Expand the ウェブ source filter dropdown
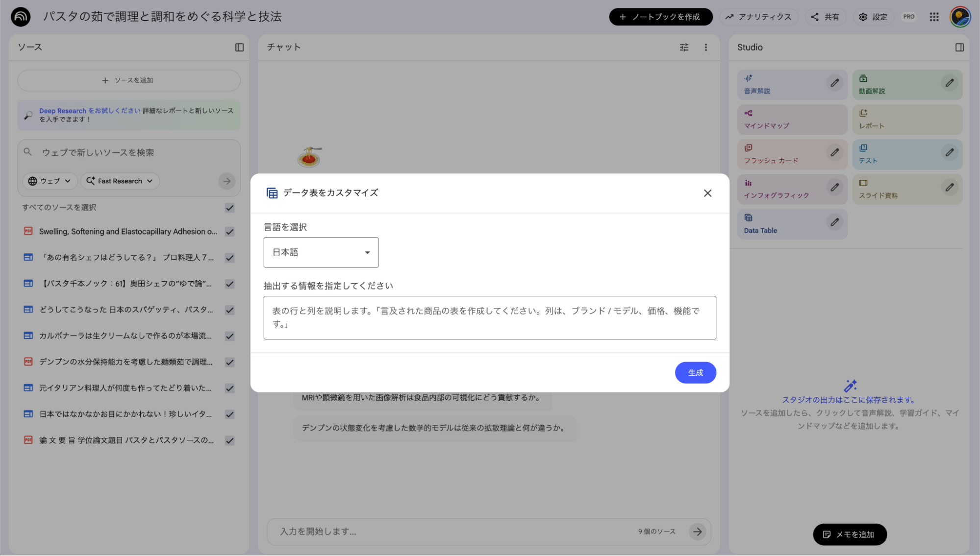Image resolution: width=980 pixels, height=556 pixels. coord(50,181)
